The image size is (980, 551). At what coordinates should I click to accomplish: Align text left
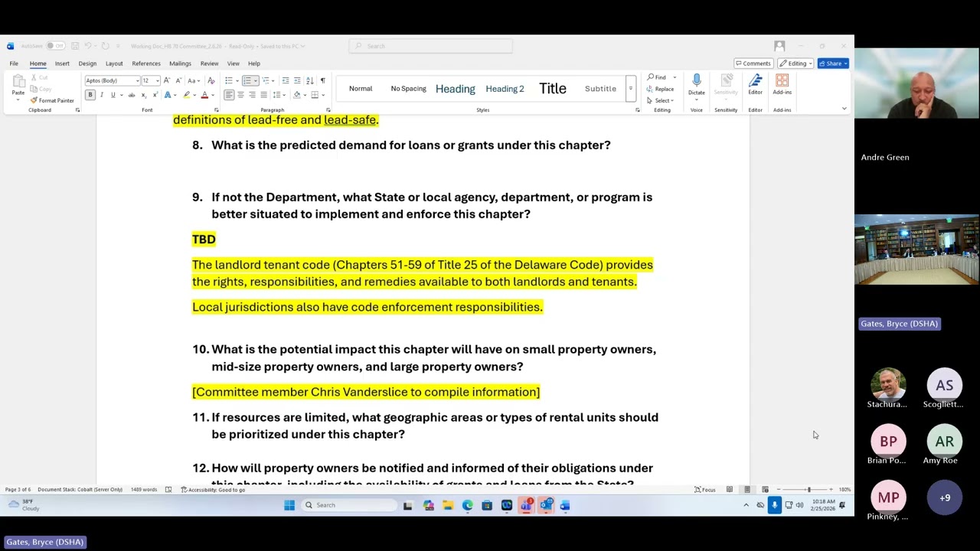point(229,95)
